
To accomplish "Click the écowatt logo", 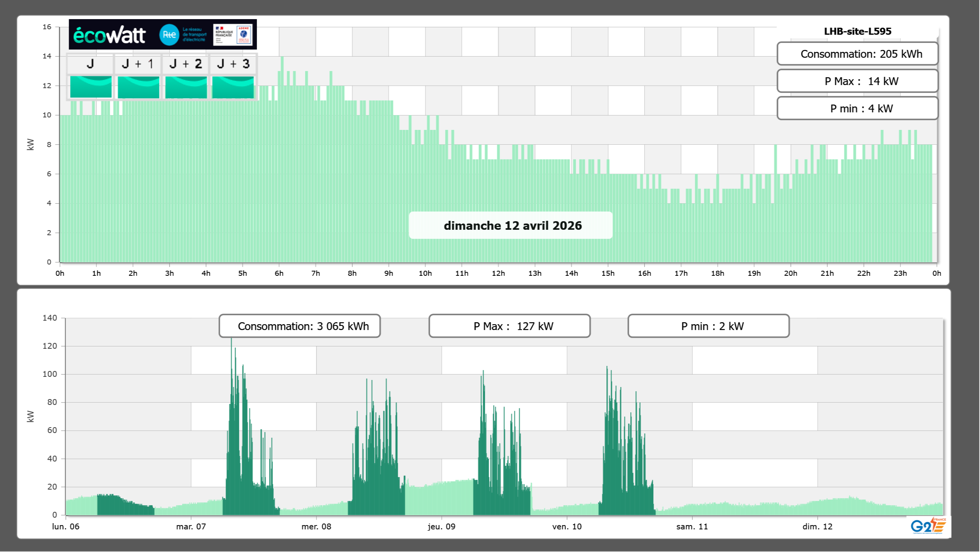I will click(109, 35).
